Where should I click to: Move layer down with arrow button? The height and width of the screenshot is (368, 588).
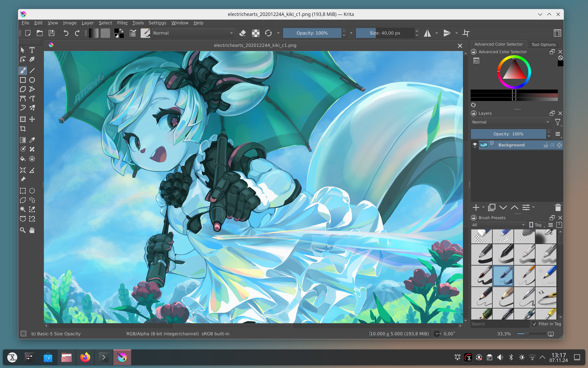click(x=503, y=207)
